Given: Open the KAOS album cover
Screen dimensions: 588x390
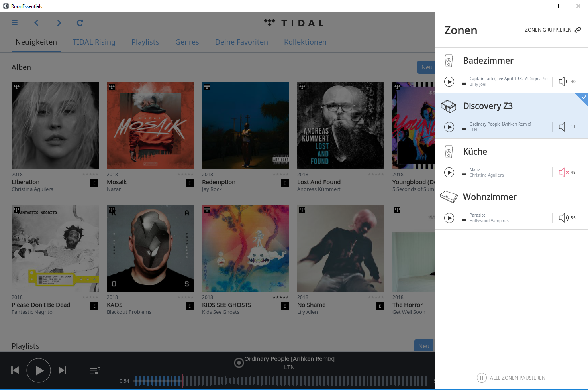Looking at the screenshot, I should [150, 248].
